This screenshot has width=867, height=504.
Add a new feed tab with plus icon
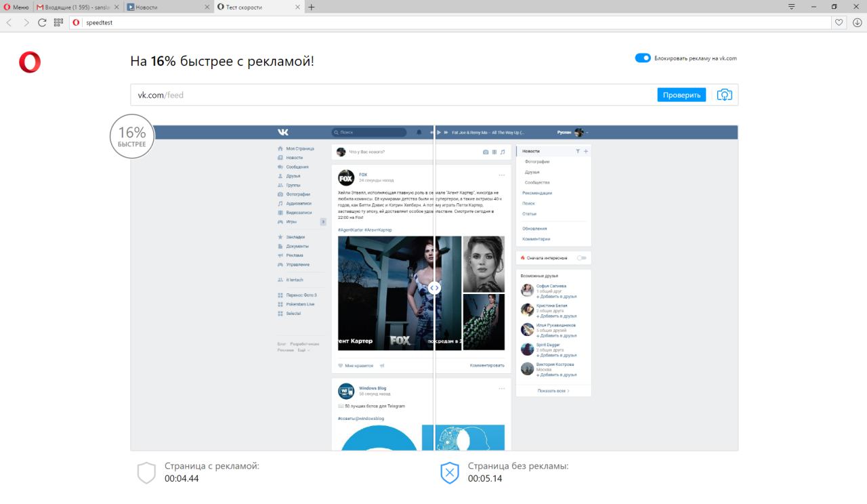tap(586, 151)
